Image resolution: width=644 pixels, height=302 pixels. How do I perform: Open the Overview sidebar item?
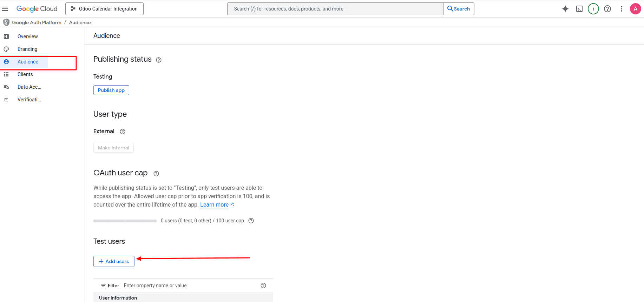click(28, 36)
